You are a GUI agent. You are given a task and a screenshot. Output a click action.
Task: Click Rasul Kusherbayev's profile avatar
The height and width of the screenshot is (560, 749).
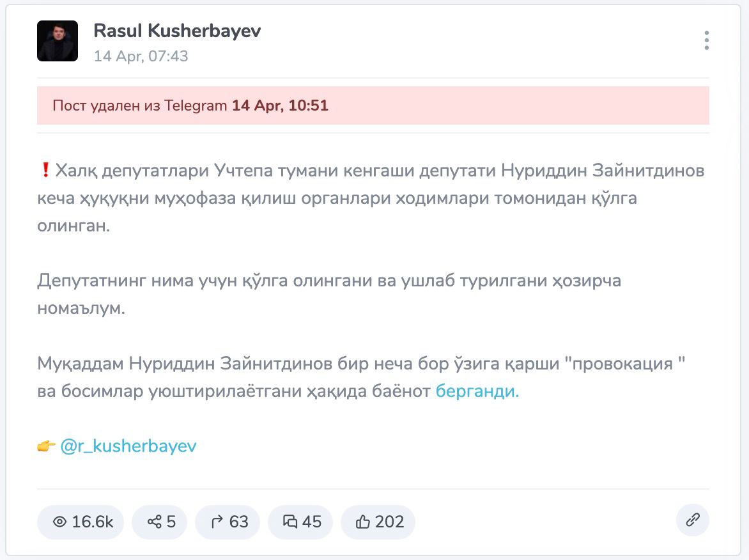point(58,41)
